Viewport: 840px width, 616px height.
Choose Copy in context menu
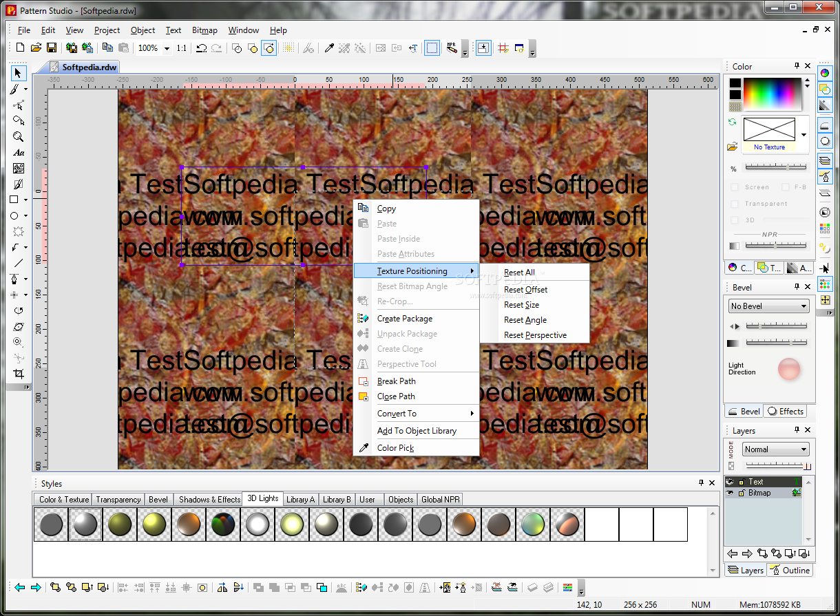(x=386, y=209)
